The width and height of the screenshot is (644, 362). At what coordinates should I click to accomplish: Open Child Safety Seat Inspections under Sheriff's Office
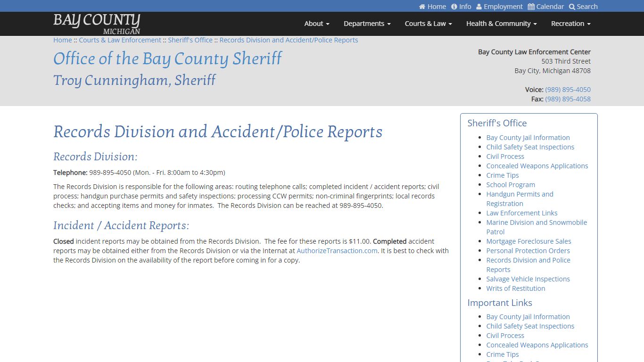(x=530, y=147)
